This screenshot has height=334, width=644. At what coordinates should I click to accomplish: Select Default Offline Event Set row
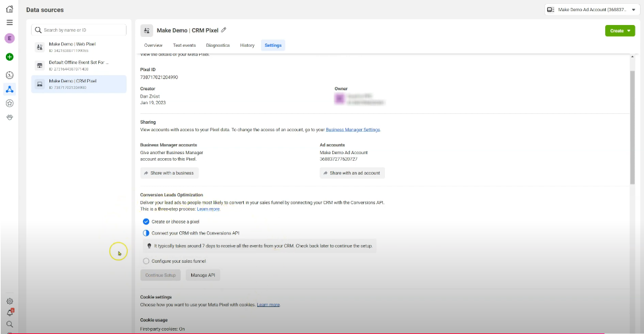point(79,66)
